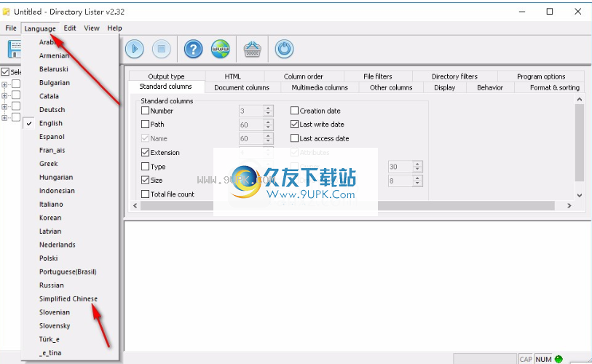Viewport: 592px width, 364px height.
Task: Click the Stop square toolbar icon
Action: click(161, 49)
